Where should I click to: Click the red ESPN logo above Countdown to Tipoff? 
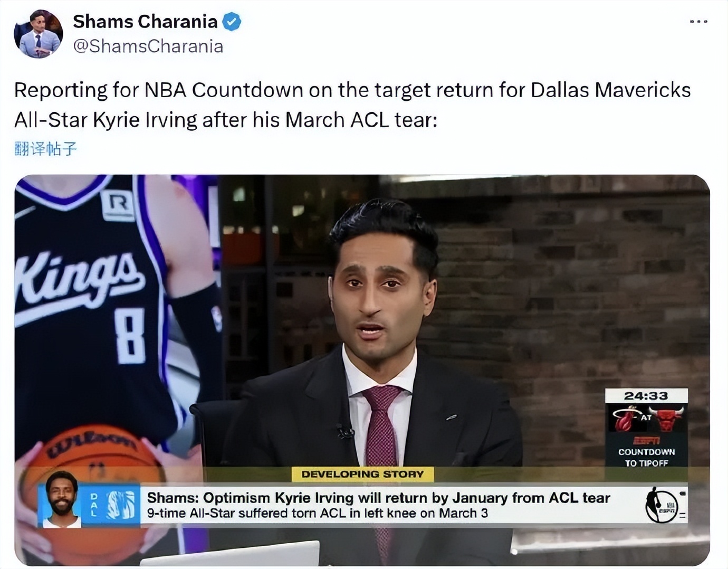pos(646,440)
